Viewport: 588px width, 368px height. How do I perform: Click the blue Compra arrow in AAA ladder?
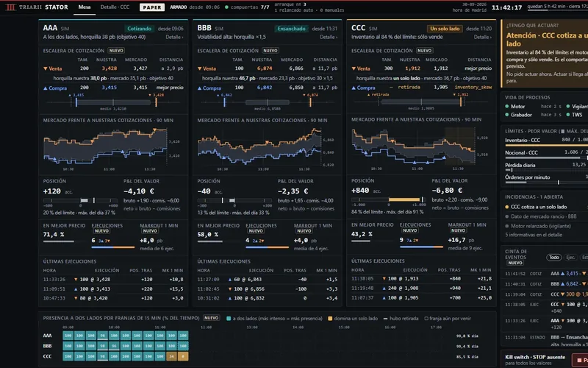pos(46,88)
